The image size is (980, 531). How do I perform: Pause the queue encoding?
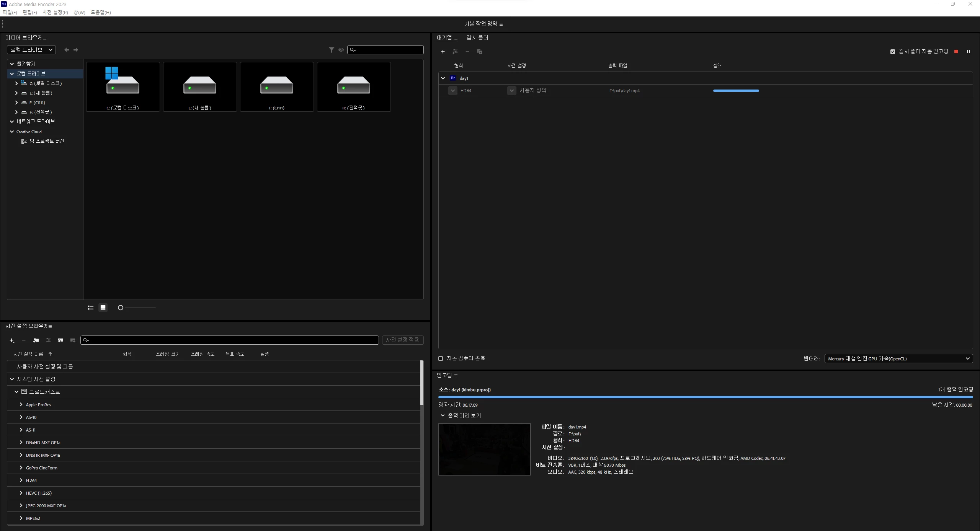tap(968, 51)
